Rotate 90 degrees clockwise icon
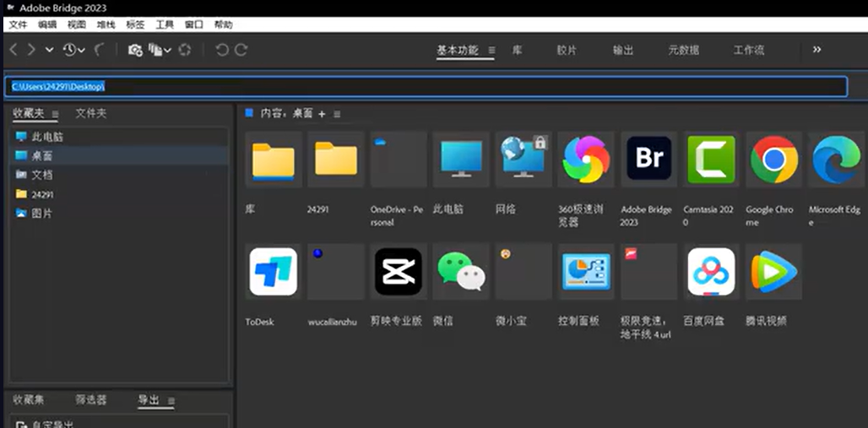The height and width of the screenshot is (428, 868). click(x=241, y=50)
